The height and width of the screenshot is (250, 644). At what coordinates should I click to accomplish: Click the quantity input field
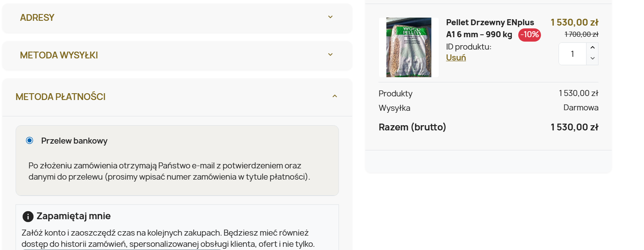(573, 54)
